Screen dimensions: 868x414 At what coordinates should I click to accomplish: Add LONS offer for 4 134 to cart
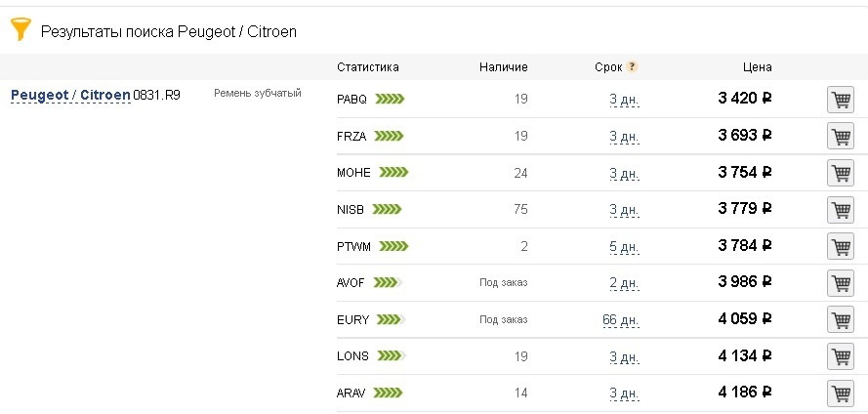841,356
